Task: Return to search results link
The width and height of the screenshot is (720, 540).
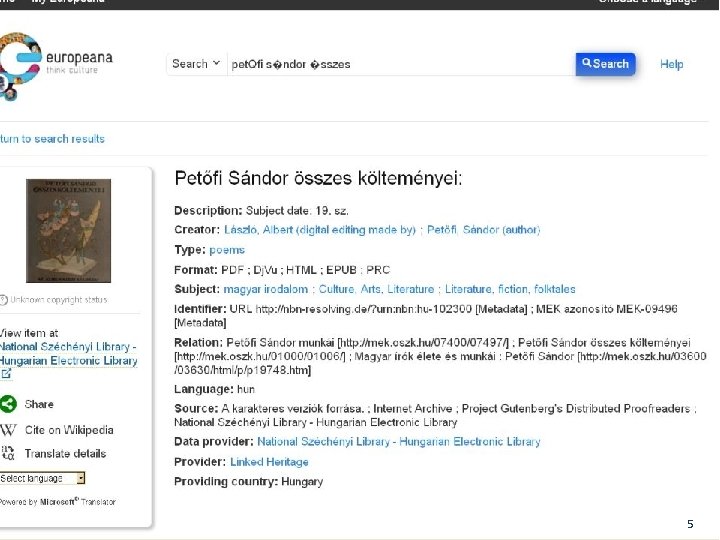Action: 52,139
